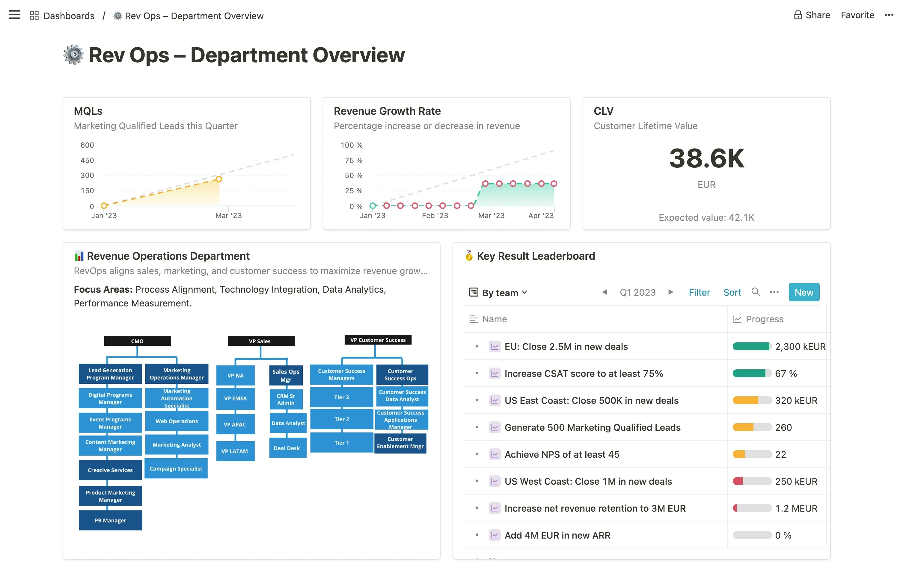Open the top-right three-dots page menu
906x588 pixels.
[x=889, y=15]
